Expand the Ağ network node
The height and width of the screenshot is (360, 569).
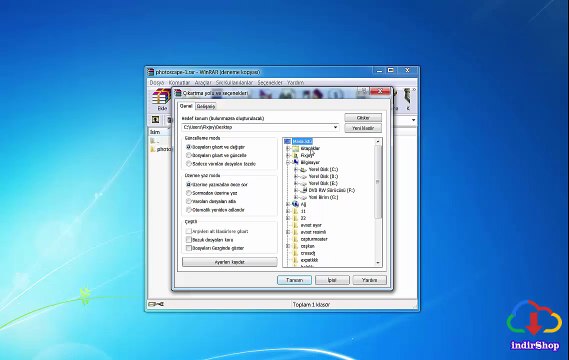[x=288, y=204]
